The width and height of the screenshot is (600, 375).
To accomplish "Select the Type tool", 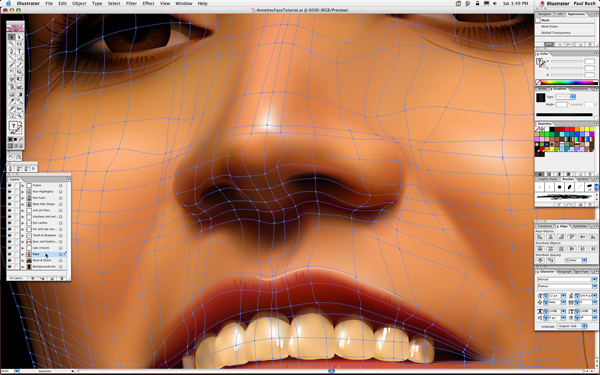I will click(x=20, y=51).
